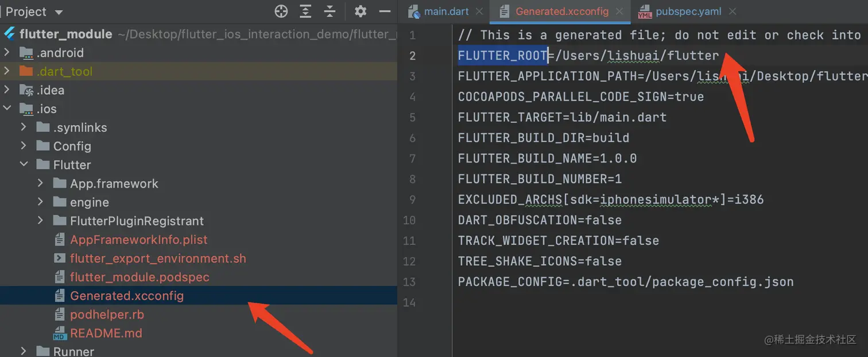Click FLUTTER_BUILD_DIR=build line
The height and width of the screenshot is (357, 868).
click(543, 138)
